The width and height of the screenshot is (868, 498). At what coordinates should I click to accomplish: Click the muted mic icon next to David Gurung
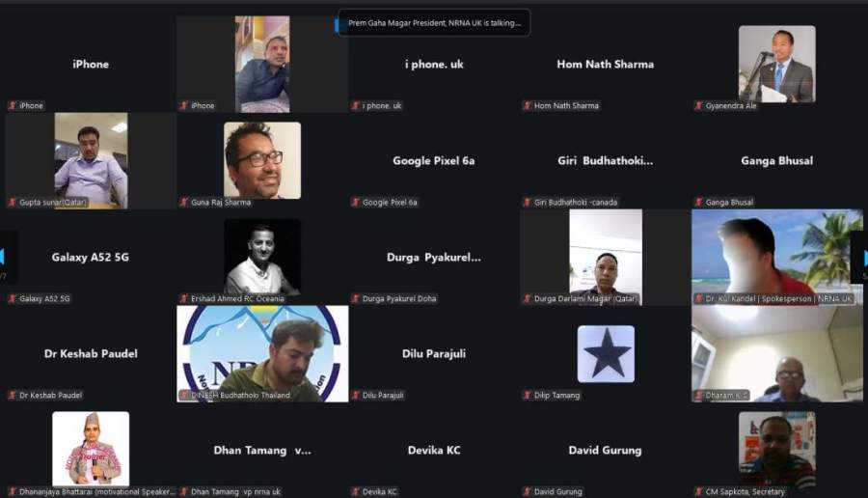527,491
